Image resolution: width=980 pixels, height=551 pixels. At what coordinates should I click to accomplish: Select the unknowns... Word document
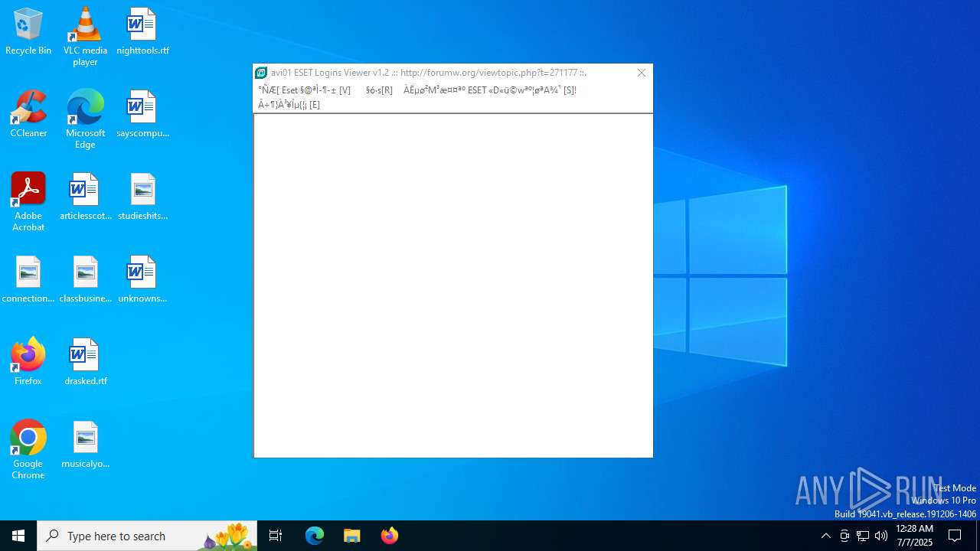(x=142, y=280)
